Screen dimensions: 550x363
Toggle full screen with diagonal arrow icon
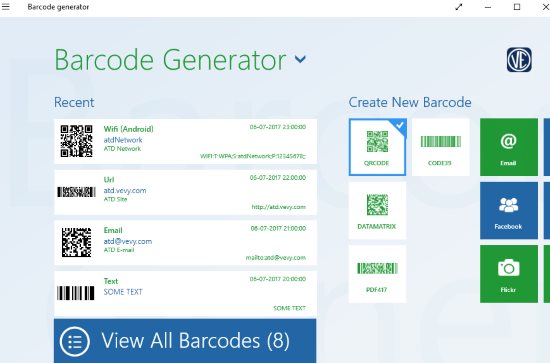[x=458, y=7]
